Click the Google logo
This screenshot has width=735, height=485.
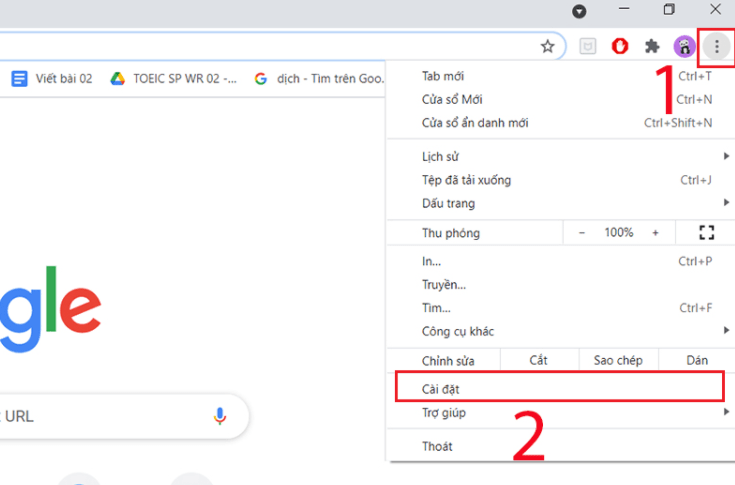[x=50, y=309]
